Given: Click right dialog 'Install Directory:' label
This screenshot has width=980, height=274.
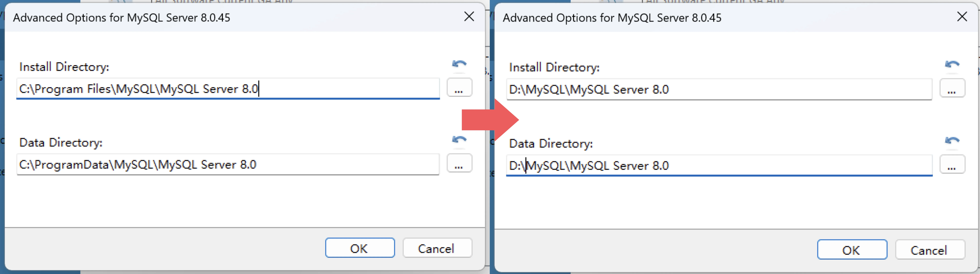Looking at the screenshot, I should click(554, 67).
